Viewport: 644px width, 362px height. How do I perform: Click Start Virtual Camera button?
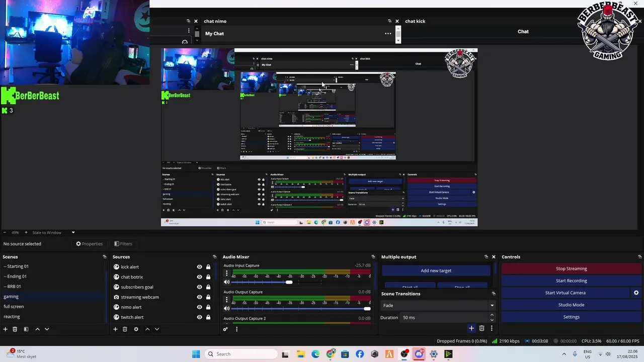click(565, 293)
